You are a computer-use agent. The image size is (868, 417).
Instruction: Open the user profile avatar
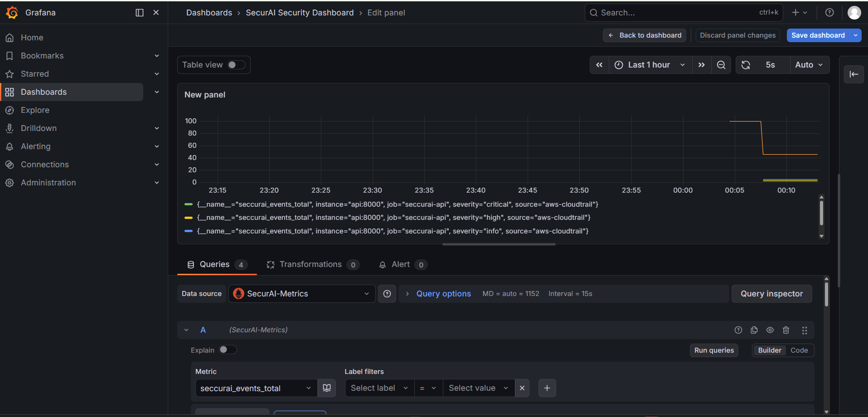854,13
